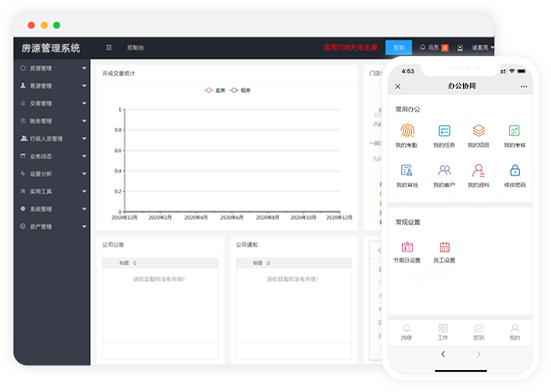Tap phone browser back arrow
The width and height of the screenshot is (551, 392).
pyautogui.click(x=443, y=354)
